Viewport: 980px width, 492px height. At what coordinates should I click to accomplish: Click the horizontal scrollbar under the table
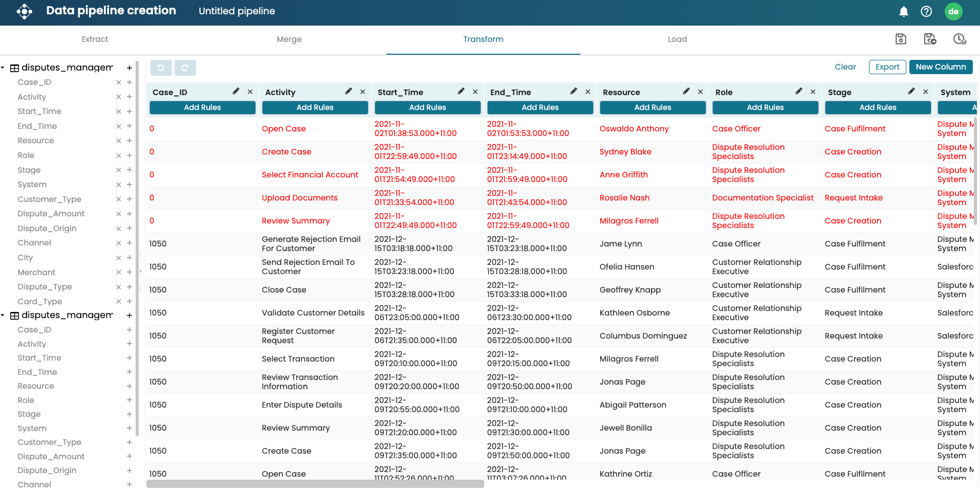pyautogui.click(x=315, y=484)
